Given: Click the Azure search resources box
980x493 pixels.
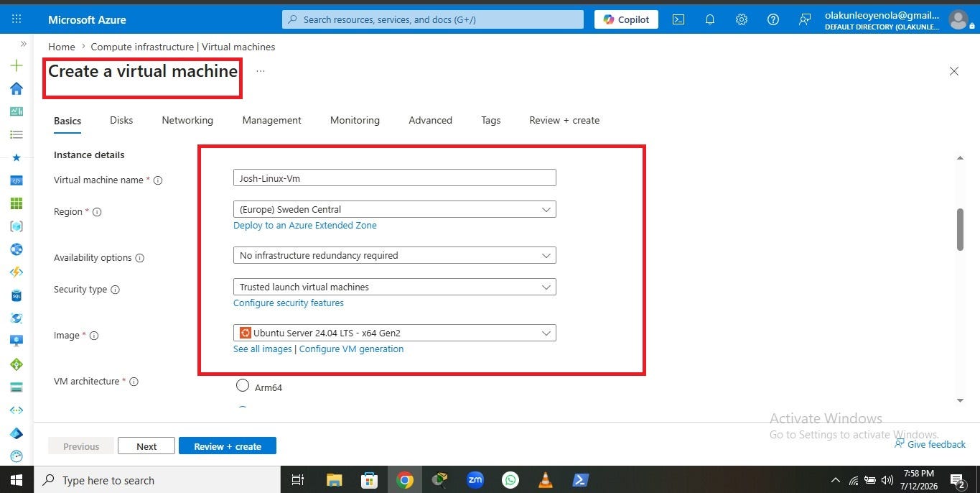Looking at the screenshot, I should 433,19.
